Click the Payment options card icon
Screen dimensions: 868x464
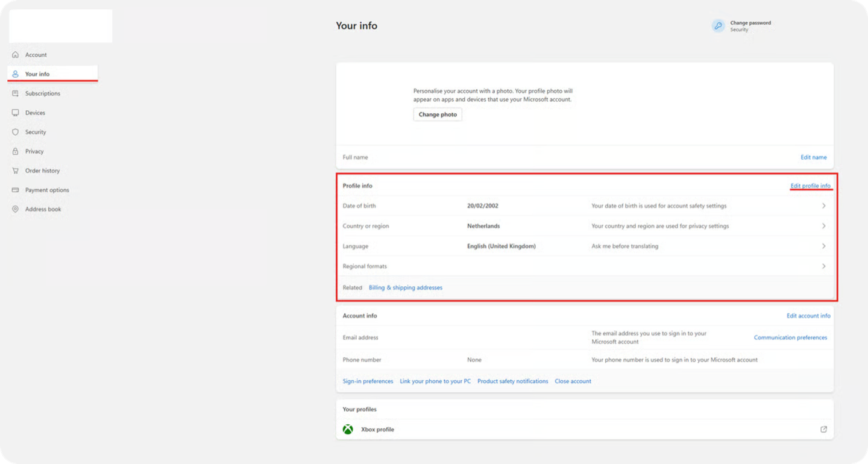coord(15,190)
